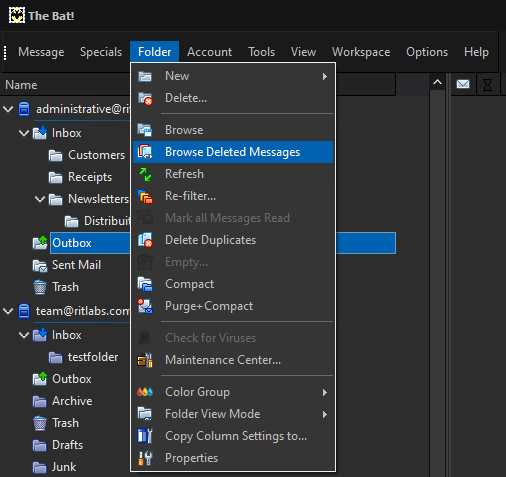
Task: Click the Purge+Compact icon
Action: click(x=145, y=306)
